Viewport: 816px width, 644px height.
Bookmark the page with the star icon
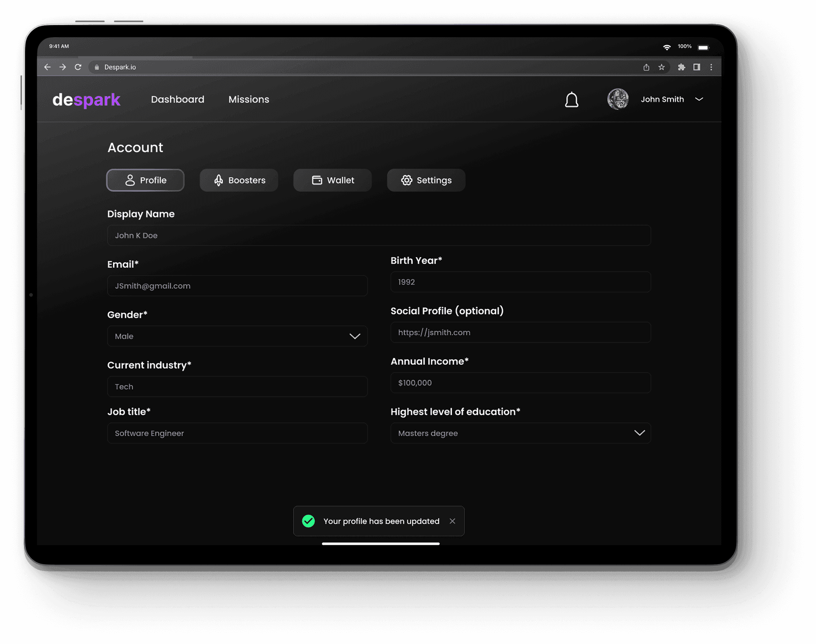pos(661,67)
